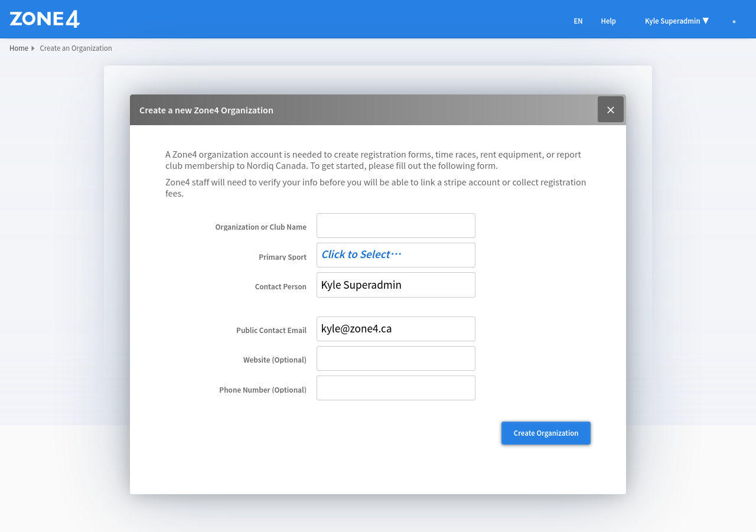
Task: Click the Public Contact Email field
Action: 396,329
